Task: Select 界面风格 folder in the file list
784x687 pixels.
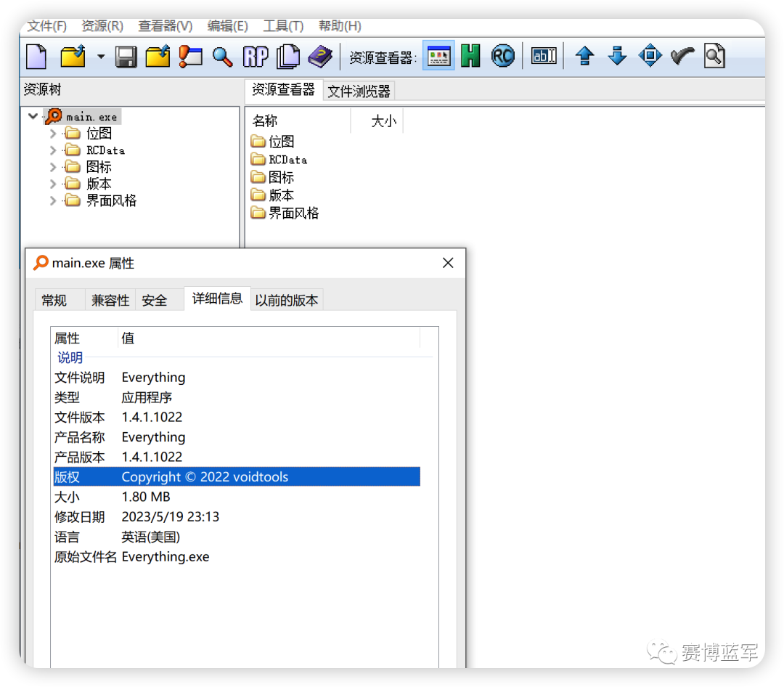Action: click(x=285, y=214)
